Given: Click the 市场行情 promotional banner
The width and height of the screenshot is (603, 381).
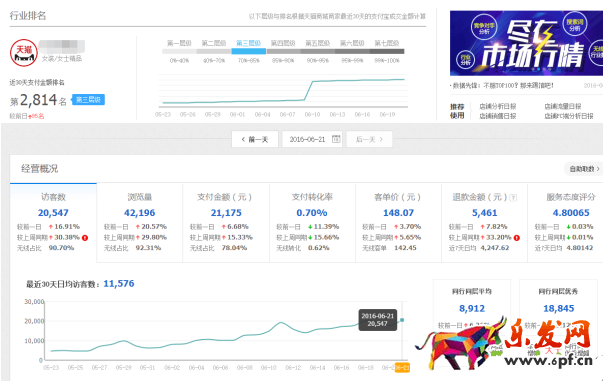Looking at the screenshot, I should (x=526, y=43).
